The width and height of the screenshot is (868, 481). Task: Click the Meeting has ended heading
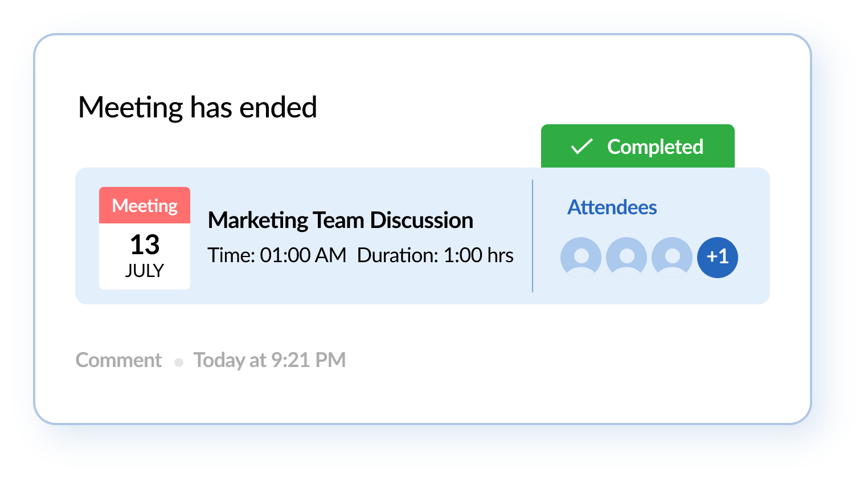[x=198, y=107]
